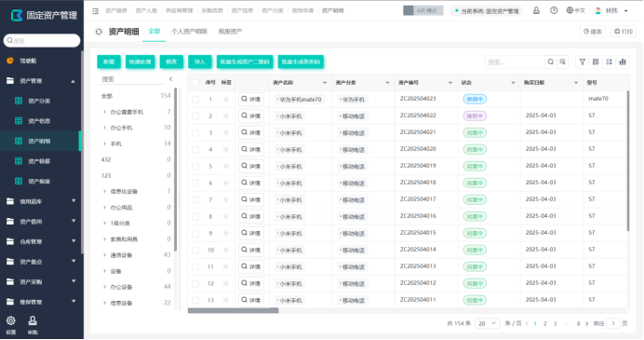The width and height of the screenshot is (644, 340).
Task: Expand the 资产借用 sidebar group
Action: pos(74,221)
